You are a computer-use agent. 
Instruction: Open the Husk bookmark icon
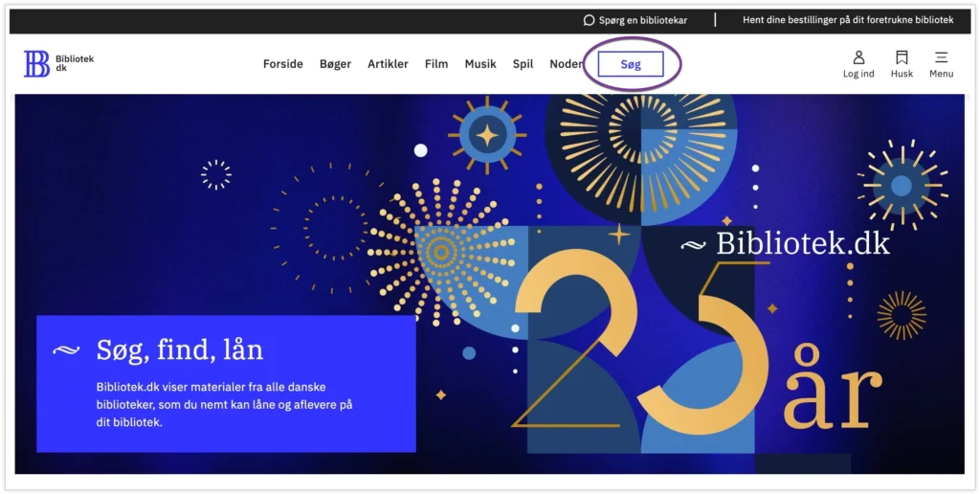coord(902,57)
